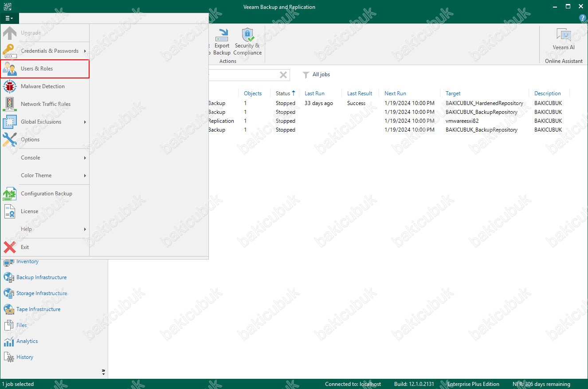Click the Configuration Backup icon
The height and width of the screenshot is (389, 588).
10,194
